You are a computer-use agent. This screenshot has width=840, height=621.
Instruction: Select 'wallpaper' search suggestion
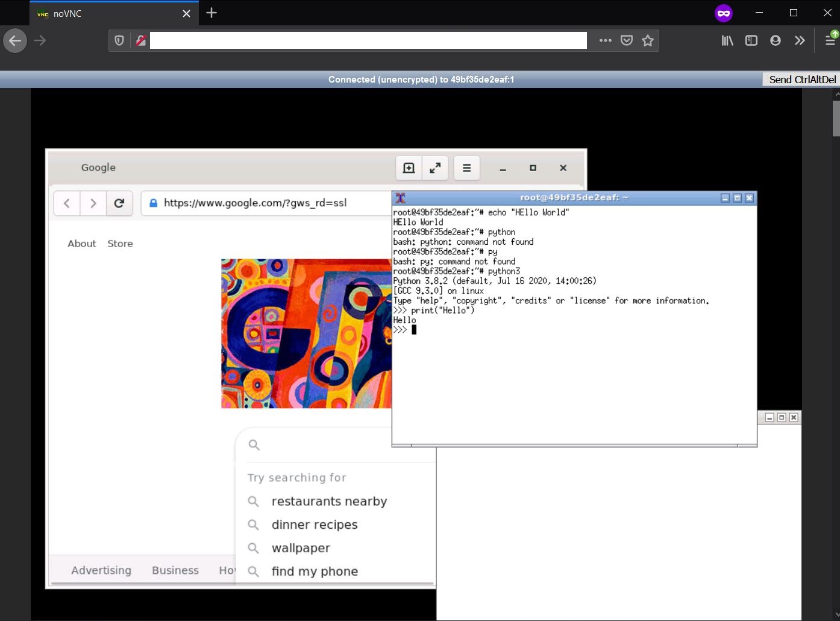pyautogui.click(x=301, y=548)
